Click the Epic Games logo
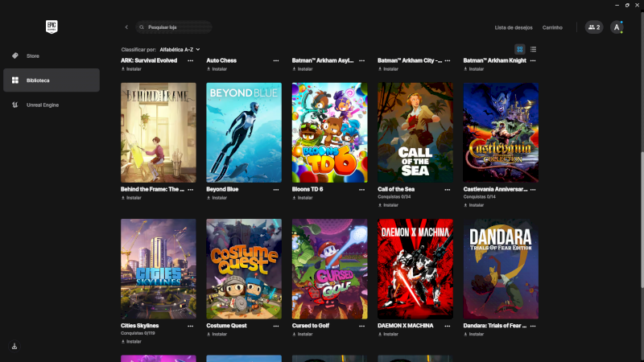Image resolution: width=644 pixels, height=362 pixels. click(x=52, y=27)
